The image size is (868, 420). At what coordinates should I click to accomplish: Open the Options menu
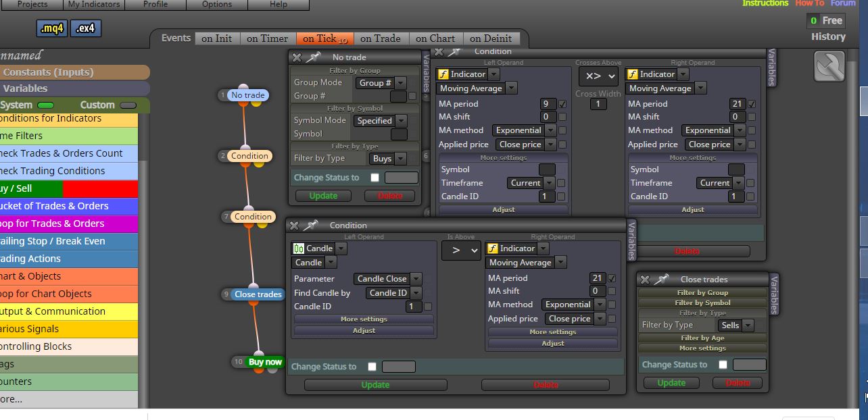click(x=217, y=4)
